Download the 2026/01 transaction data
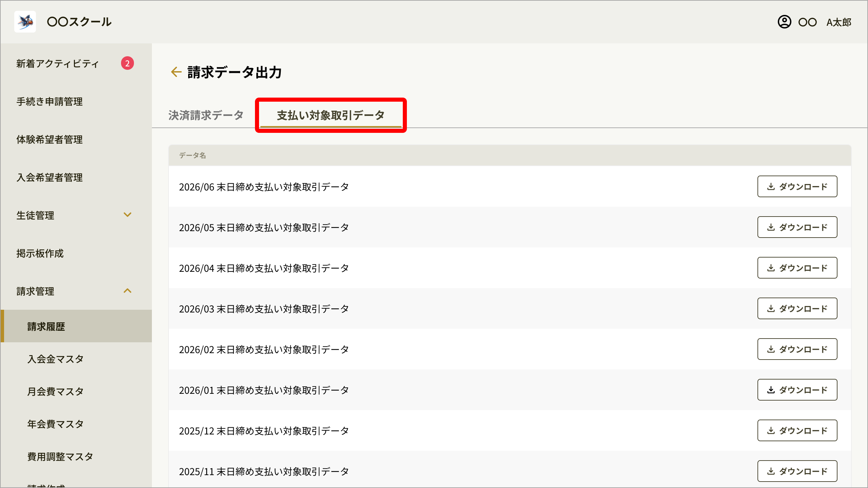The height and width of the screenshot is (488, 868). (797, 390)
